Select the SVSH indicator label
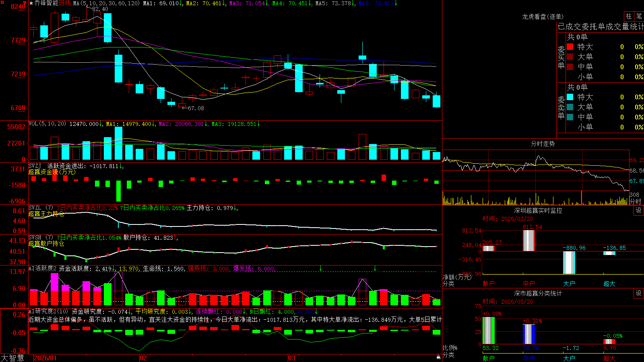This screenshot has height=362, width=644. 35,238
